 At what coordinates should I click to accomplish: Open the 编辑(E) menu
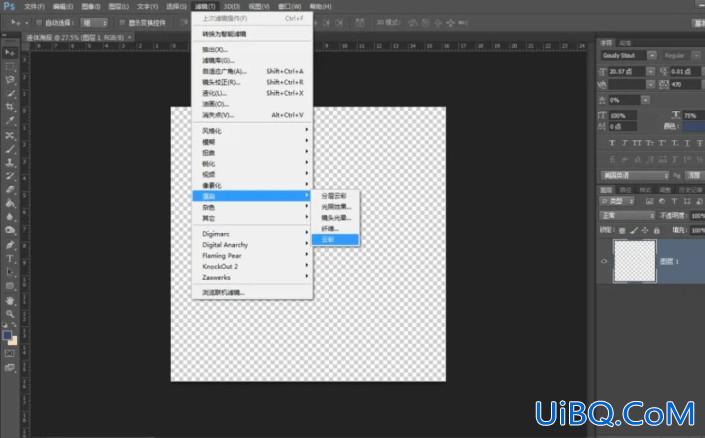point(62,6)
